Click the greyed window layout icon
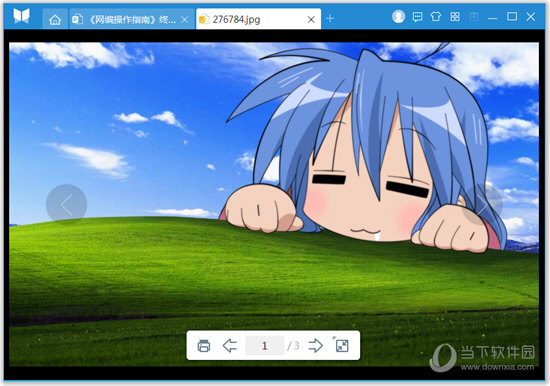 [x=474, y=16]
